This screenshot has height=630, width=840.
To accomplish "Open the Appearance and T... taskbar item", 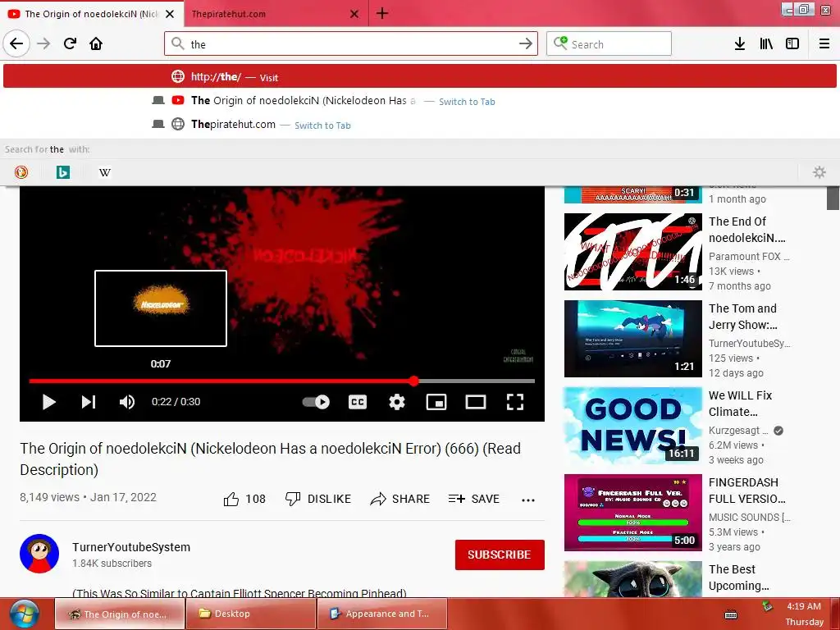I will click(381, 614).
